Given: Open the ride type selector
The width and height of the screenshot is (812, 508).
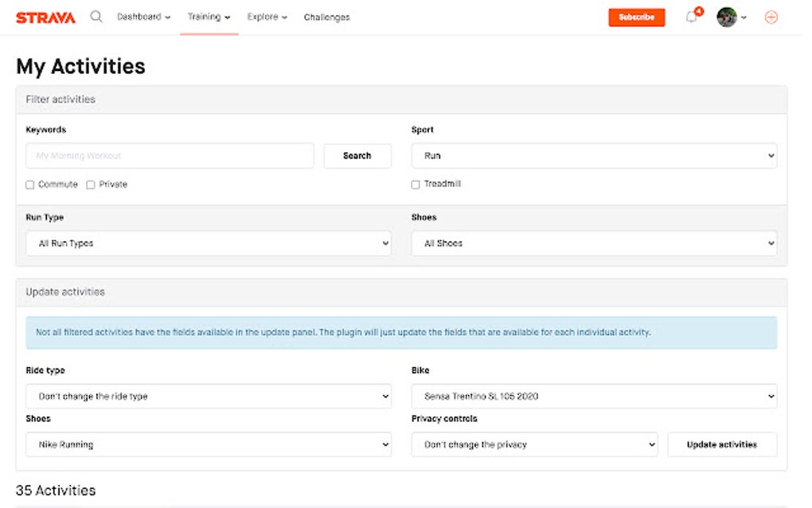Looking at the screenshot, I should pos(207,396).
